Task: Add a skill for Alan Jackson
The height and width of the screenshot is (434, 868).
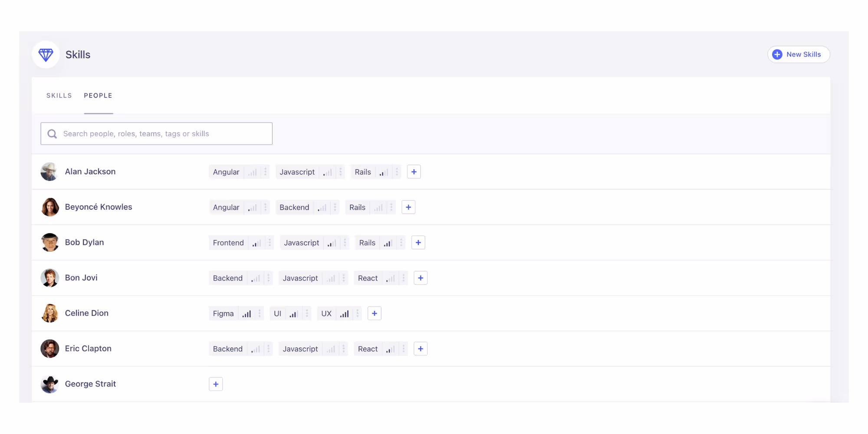Action: (414, 172)
